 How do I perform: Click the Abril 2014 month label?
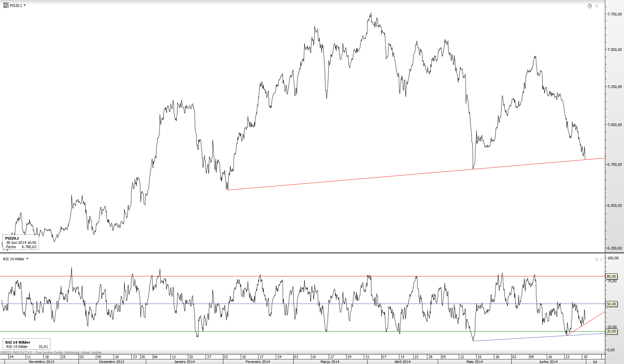[402, 362]
